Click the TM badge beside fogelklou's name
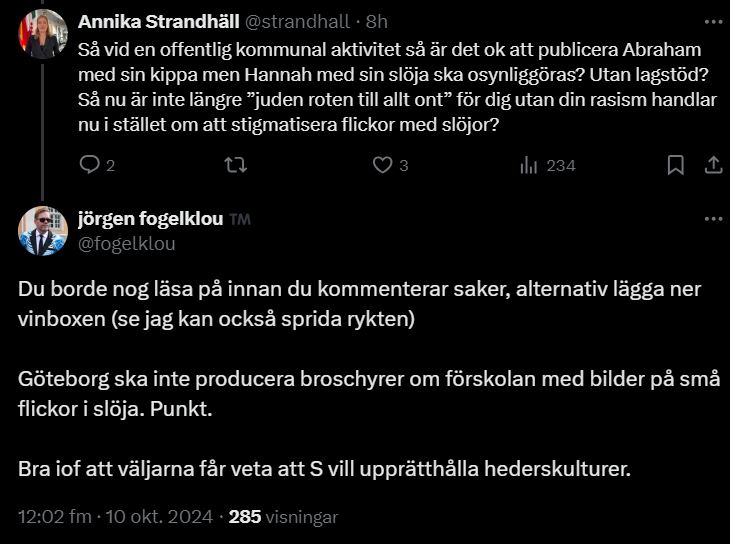This screenshot has width=730, height=544. (x=240, y=219)
